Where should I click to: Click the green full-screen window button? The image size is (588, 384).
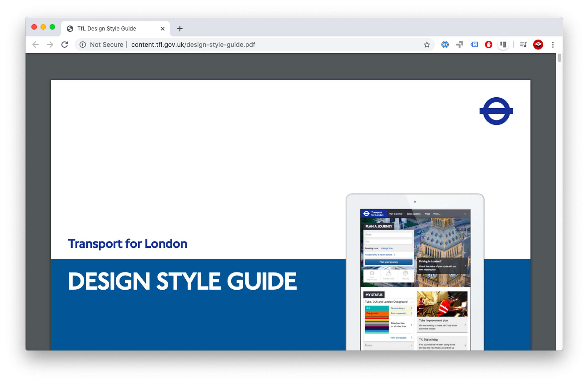pyautogui.click(x=52, y=27)
